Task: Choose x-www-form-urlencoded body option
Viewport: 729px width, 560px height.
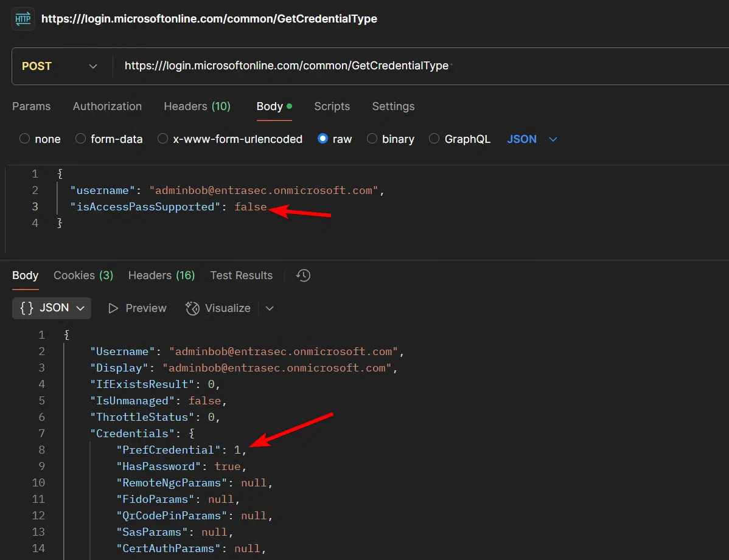Action: point(162,139)
